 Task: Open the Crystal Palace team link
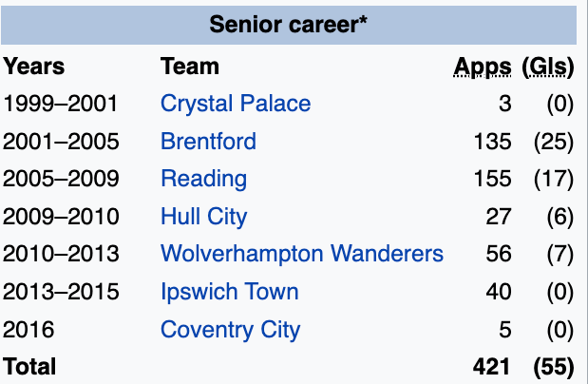pos(236,104)
